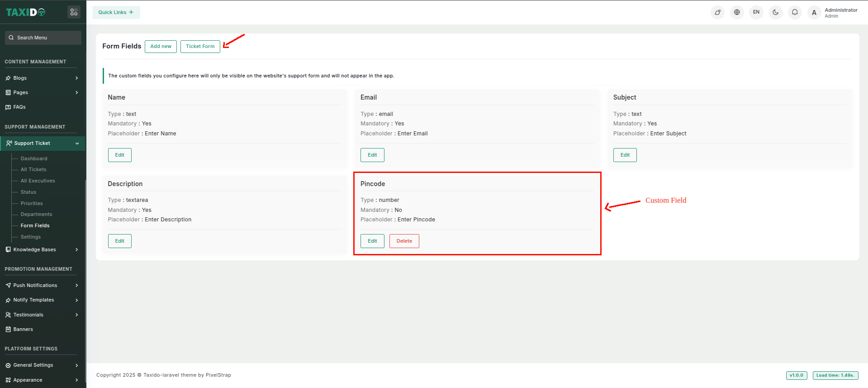
Task: Click the icon left of the globe
Action: point(717,12)
